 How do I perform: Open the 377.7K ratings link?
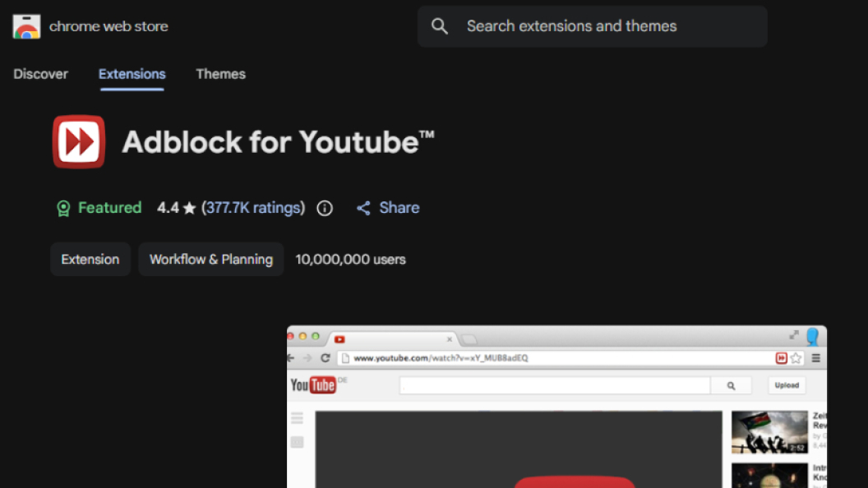(253, 208)
